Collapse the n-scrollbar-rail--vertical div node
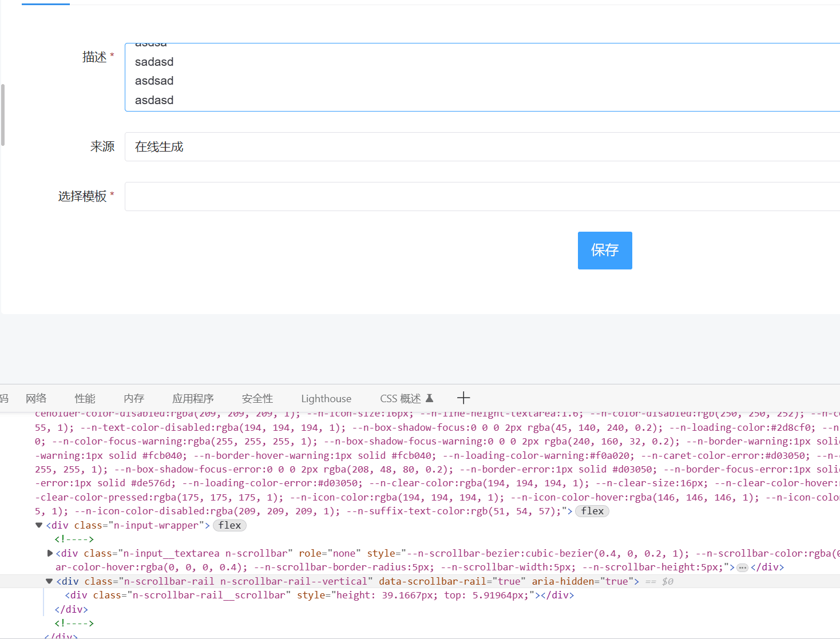The height and width of the screenshot is (639, 840). click(49, 581)
